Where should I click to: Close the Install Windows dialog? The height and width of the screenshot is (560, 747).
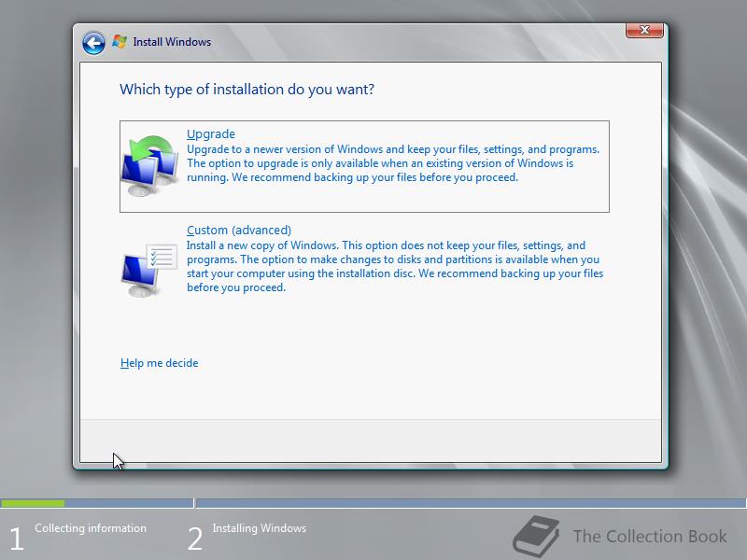(x=644, y=30)
